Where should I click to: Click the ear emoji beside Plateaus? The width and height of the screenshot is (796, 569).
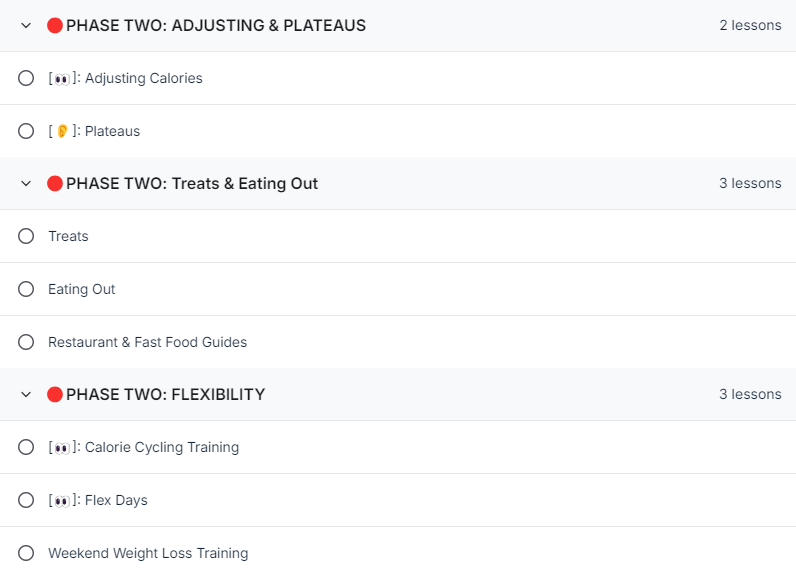tap(62, 131)
